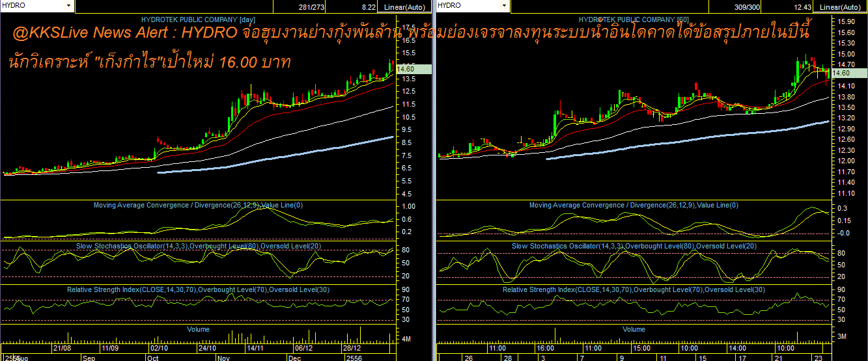Click the 21/08 date on the day chart
The width and height of the screenshot is (868, 361).
click(x=62, y=349)
